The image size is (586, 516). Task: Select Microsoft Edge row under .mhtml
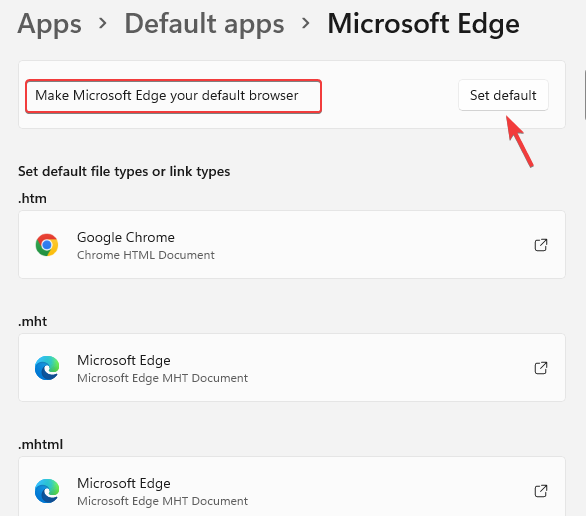292,486
